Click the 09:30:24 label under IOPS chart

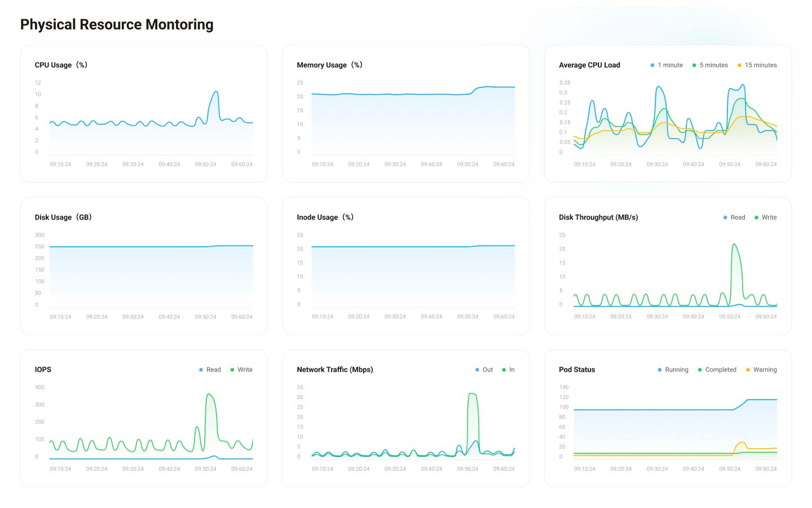(x=133, y=469)
